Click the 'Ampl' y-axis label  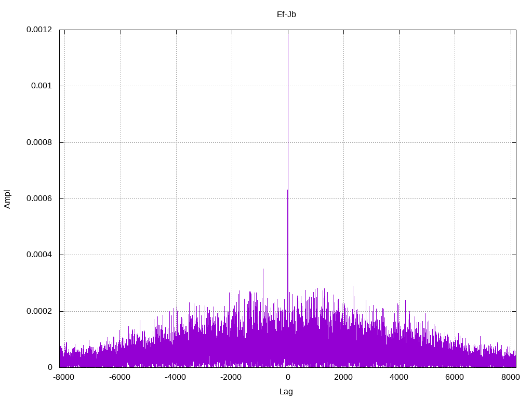tap(7, 199)
